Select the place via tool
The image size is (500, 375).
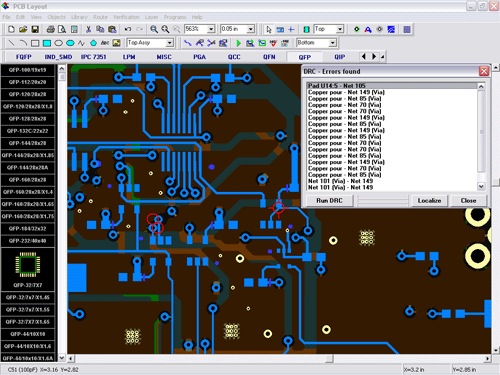pos(357,30)
